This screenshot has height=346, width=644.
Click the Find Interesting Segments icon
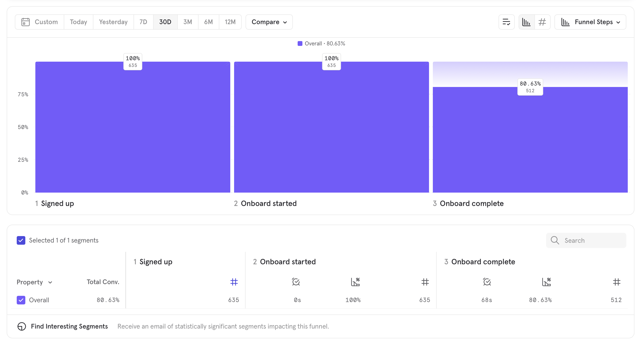pos(22,326)
